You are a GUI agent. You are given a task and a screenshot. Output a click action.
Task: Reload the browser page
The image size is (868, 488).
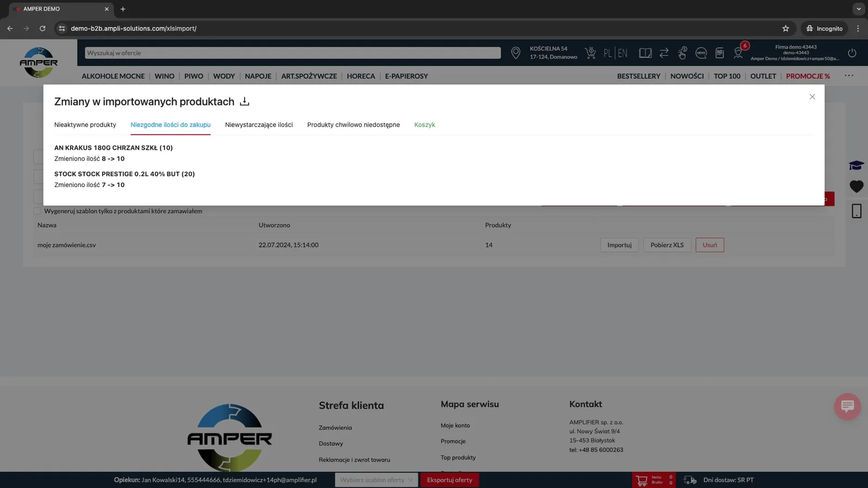pyautogui.click(x=42, y=28)
